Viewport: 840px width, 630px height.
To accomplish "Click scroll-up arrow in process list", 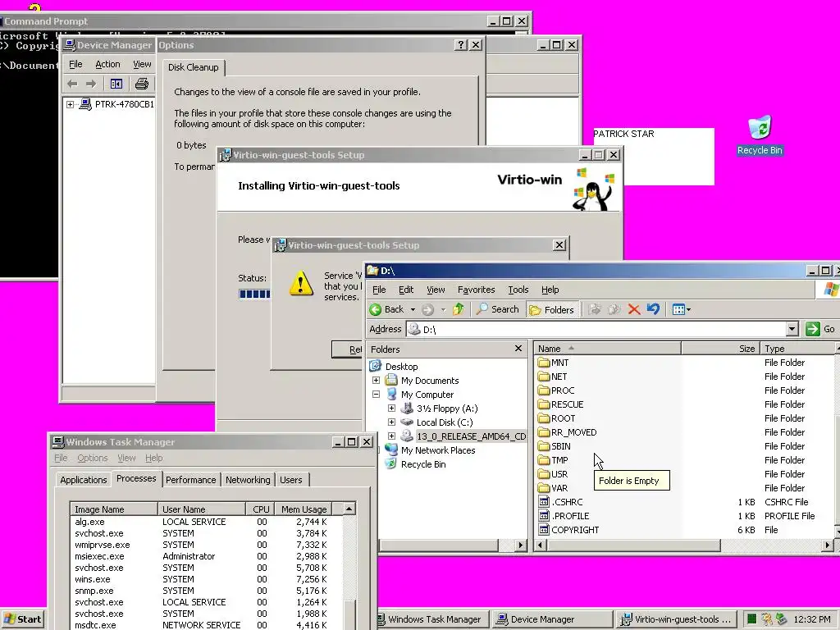I will pos(349,509).
